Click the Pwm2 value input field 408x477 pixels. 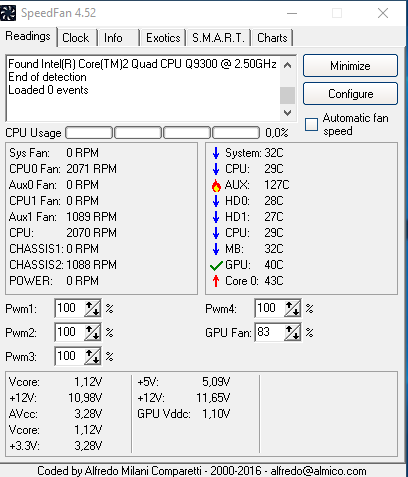coord(69,332)
